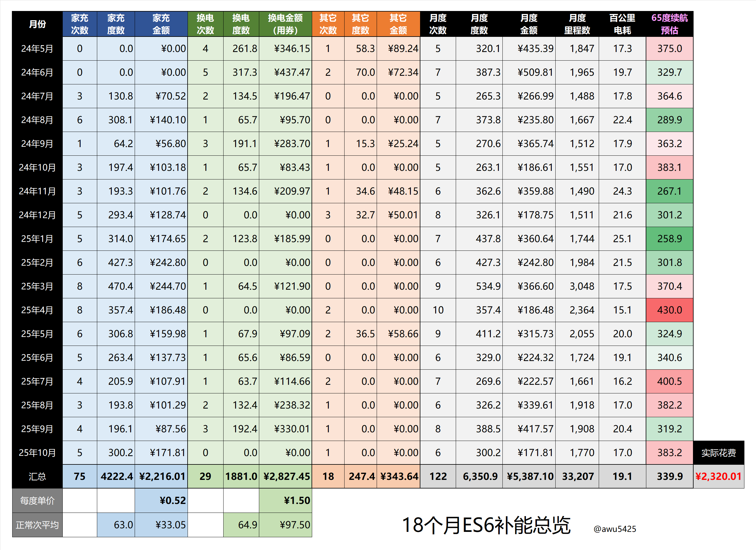Select the 家充次数 column header
The width and height of the screenshot is (756, 550).
click(79, 24)
